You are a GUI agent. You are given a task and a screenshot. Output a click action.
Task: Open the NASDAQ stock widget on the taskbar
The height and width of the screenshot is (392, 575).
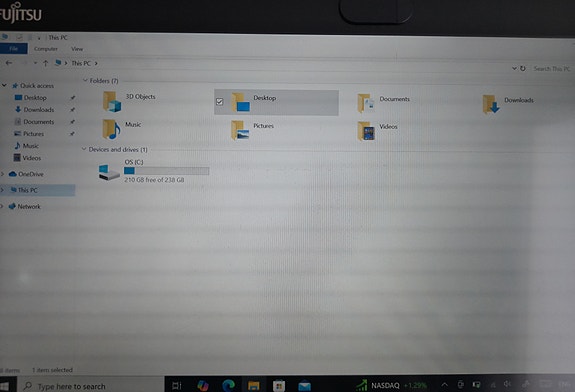click(x=391, y=385)
